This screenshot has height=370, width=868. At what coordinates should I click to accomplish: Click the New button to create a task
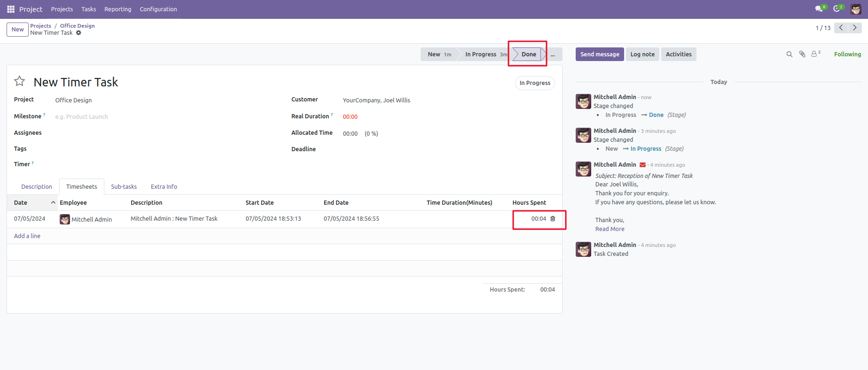click(x=17, y=29)
